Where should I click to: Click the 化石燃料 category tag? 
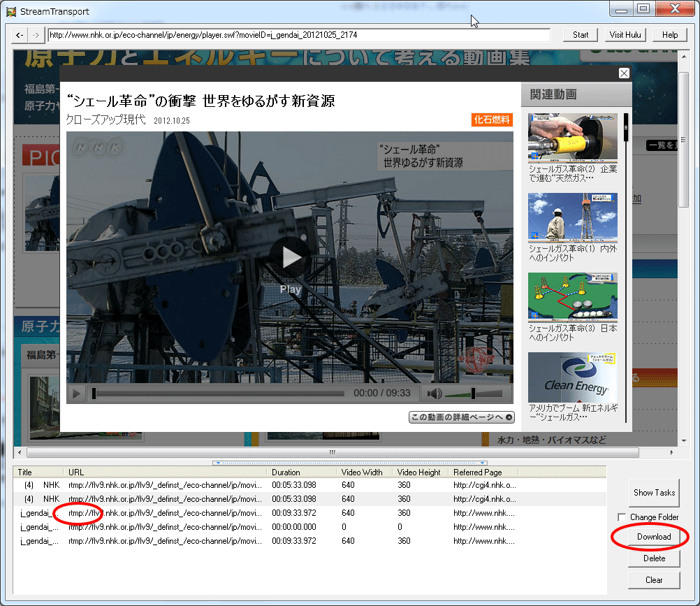point(492,120)
